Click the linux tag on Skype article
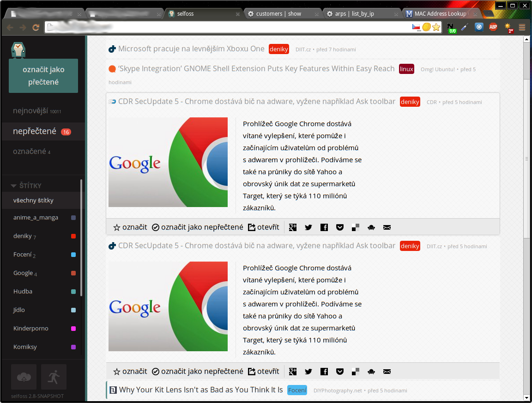This screenshot has width=532, height=403. pos(406,69)
